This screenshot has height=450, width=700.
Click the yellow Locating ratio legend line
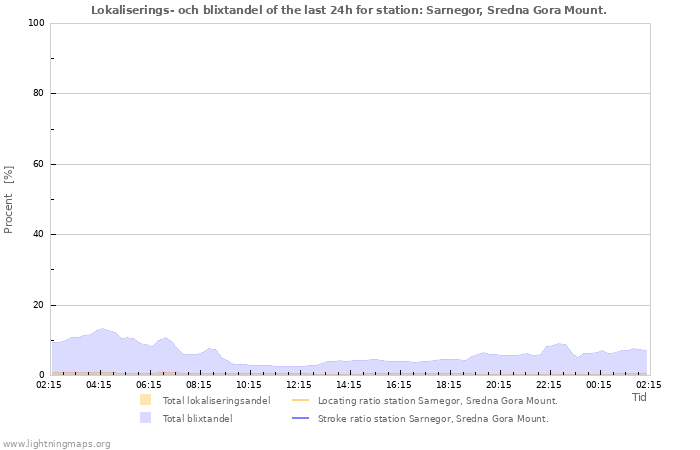(301, 400)
